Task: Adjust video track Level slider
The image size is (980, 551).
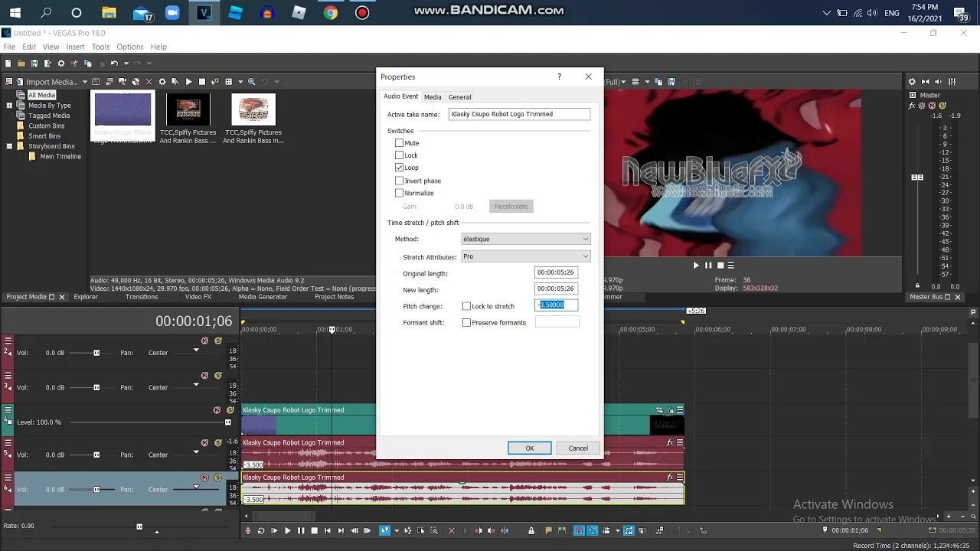Action: click(x=227, y=422)
